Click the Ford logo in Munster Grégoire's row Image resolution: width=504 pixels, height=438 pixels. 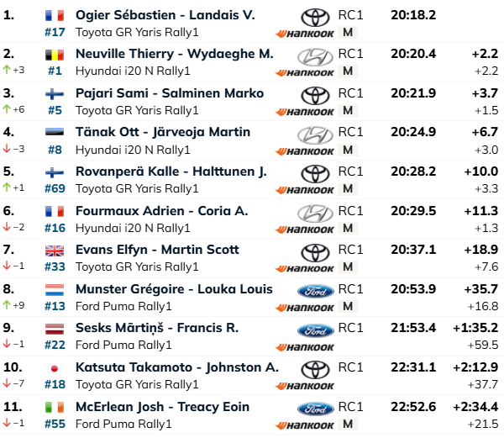[x=315, y=292]
